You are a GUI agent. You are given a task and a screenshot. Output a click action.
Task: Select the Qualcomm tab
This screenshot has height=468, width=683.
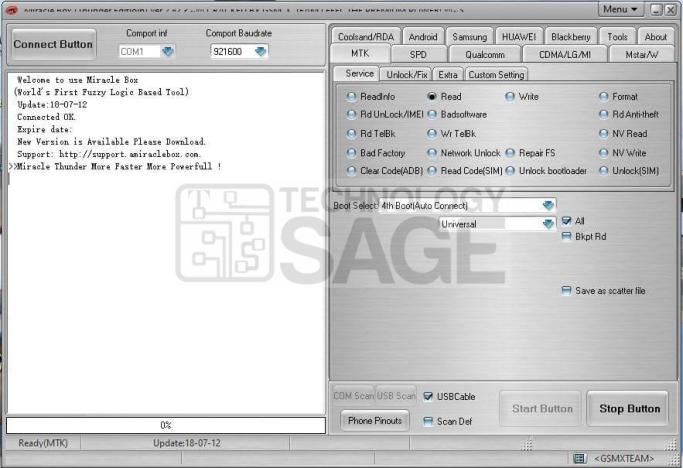coord(484,54)
